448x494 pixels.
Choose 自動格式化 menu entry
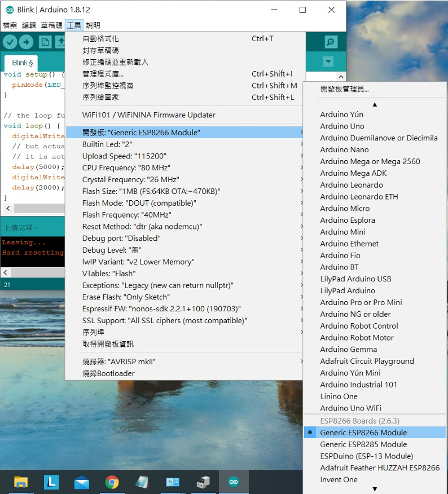[185, 38]
